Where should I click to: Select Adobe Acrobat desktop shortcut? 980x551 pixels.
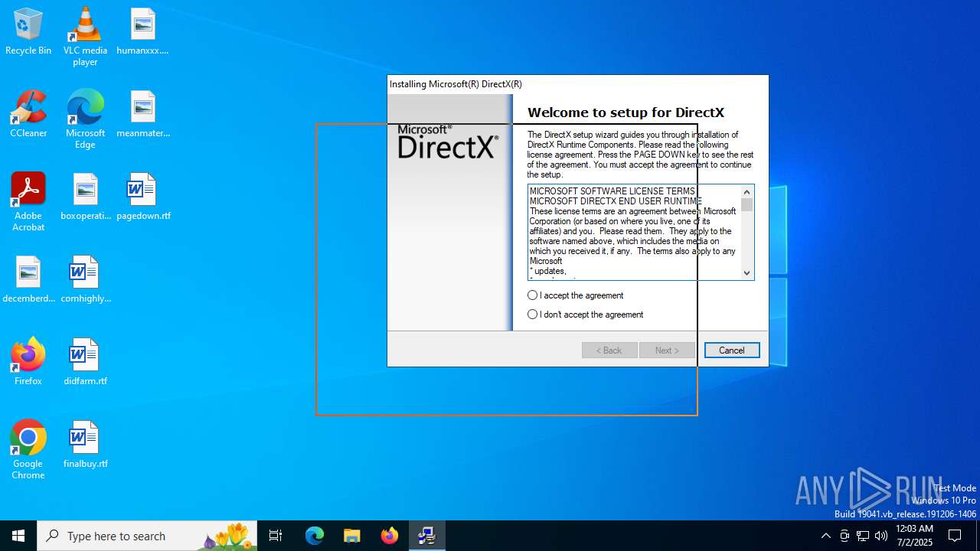tap(28, 202)
